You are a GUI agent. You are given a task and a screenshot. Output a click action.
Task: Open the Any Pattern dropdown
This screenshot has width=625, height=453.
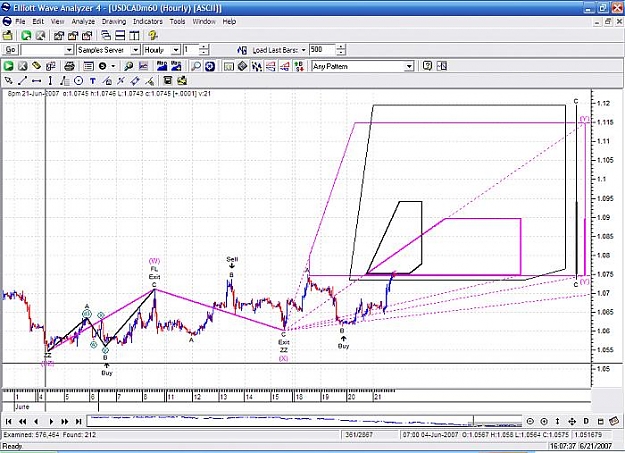coord(409,66)
